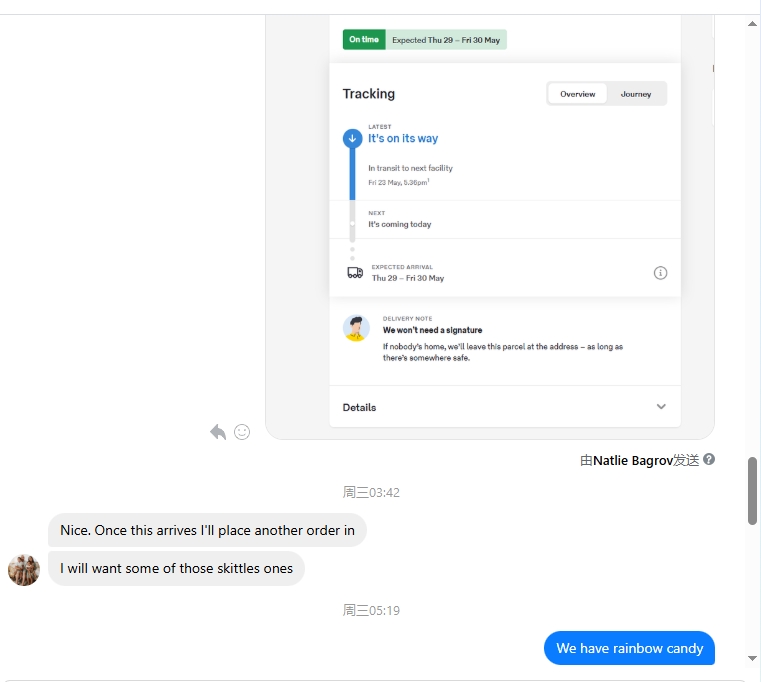
Task: Click the reply arrow icon beside image message
Action: [218, 432]
